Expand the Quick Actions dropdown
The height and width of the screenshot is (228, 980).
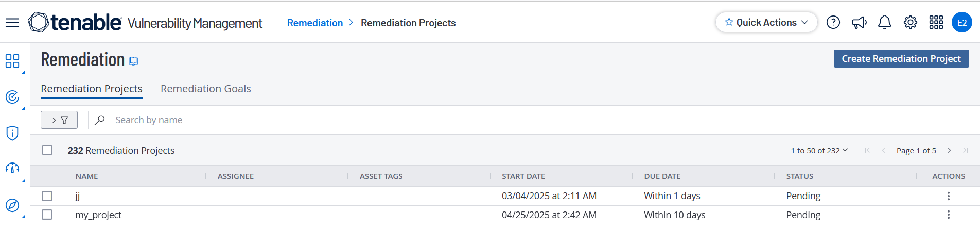766,23
